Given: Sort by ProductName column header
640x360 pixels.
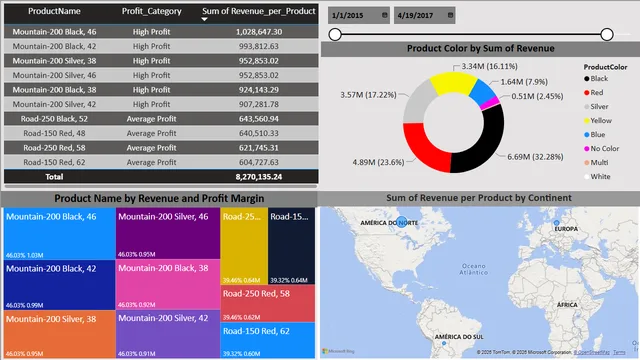Looking at the screenshot, I should click(x=54, y=11).
